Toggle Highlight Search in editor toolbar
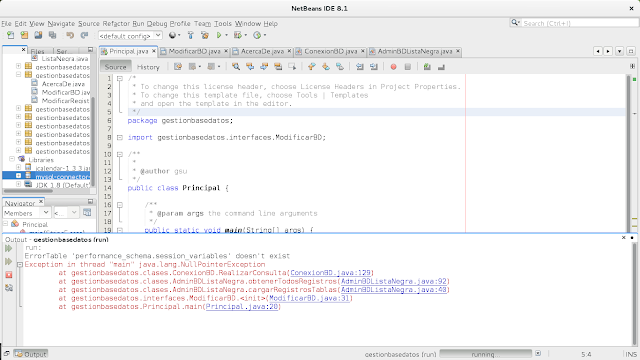The height and width of the screenshot is (360, 640). [278, 67]
